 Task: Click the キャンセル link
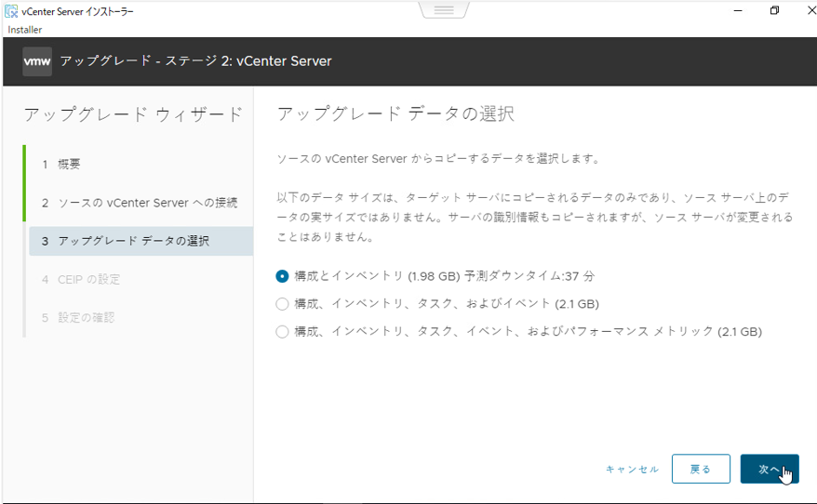(x=632, y=470)
